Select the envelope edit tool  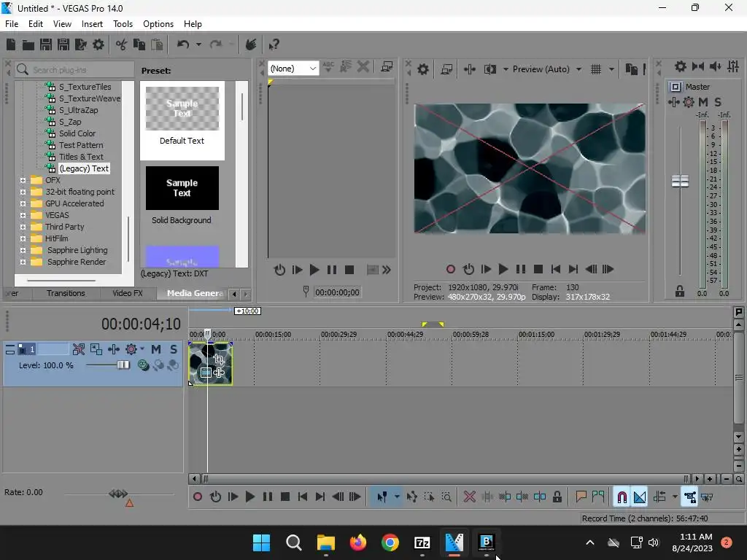(412, 497)
